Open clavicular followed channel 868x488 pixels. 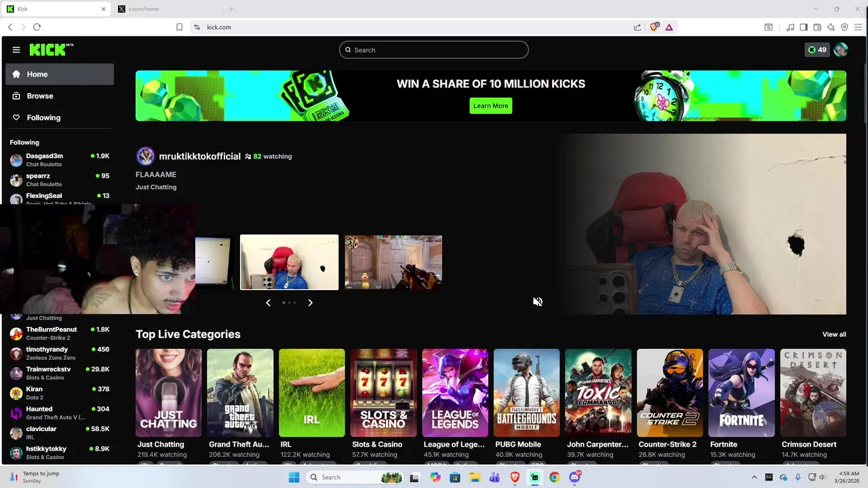[x=60, y=432]
